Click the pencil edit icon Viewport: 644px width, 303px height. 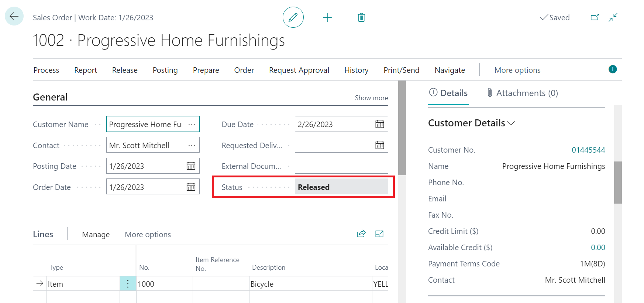293,17
